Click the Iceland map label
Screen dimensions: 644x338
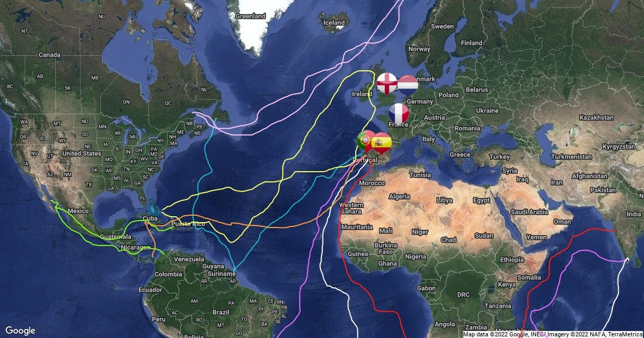(x=334, y=23)
